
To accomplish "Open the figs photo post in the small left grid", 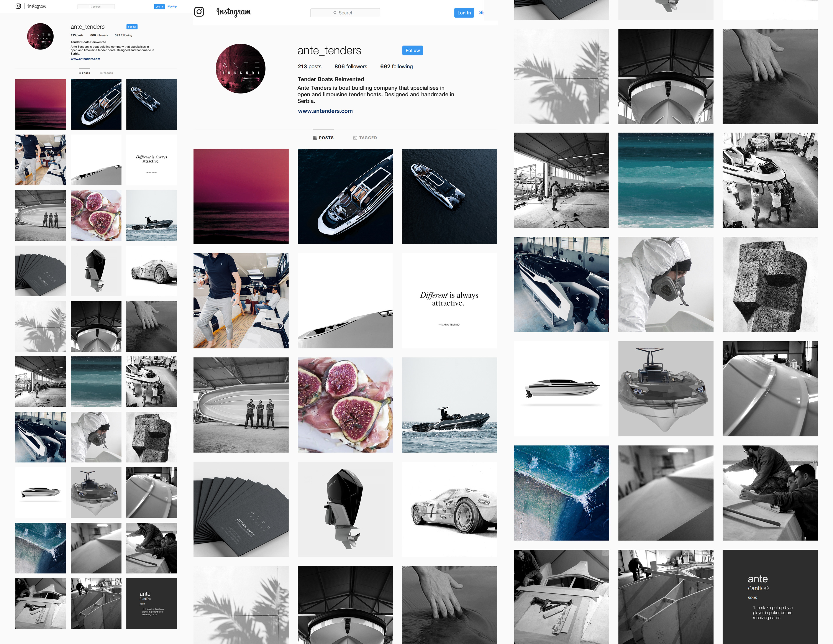I will pyautogui.click(x=96, y=215).
